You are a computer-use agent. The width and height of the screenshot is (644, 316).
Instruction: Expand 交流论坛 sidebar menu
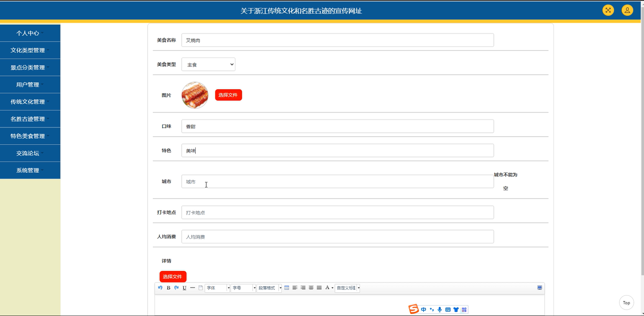point(30,153)
